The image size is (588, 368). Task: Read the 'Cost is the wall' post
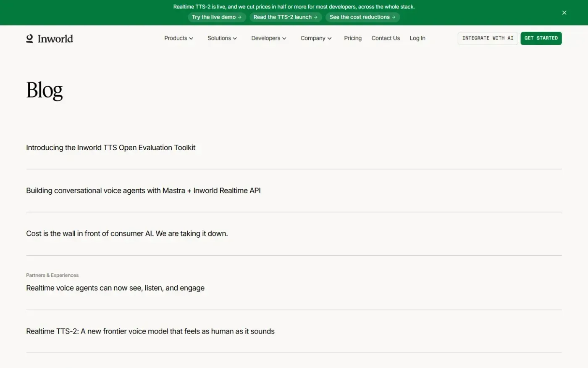point(127,233)
